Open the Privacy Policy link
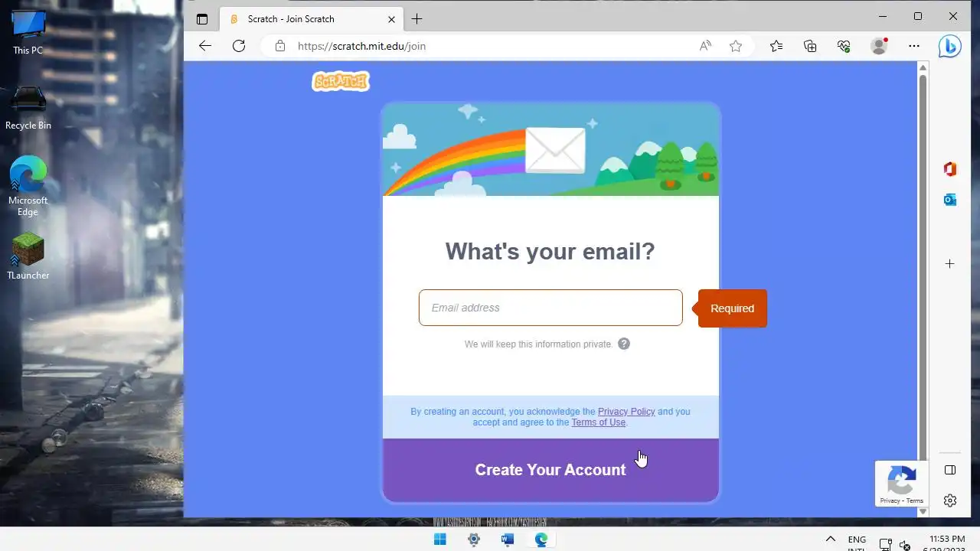Image resolution: width=980 pixels, height=551 pixels. pyautogui.click(x=626, y=412)
